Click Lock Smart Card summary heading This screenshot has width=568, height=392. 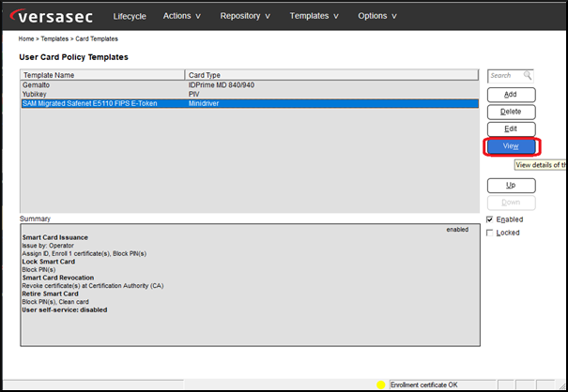click(49, 262)
